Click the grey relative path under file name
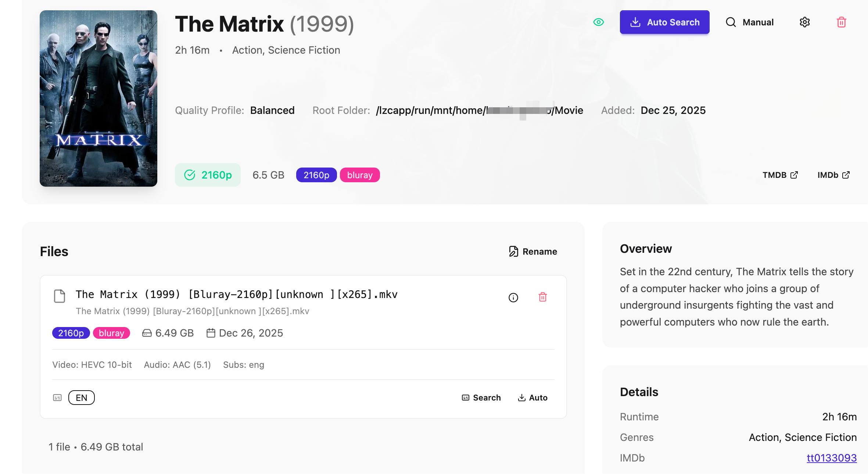This screenshot has height=474, width=868. (193, 311)
